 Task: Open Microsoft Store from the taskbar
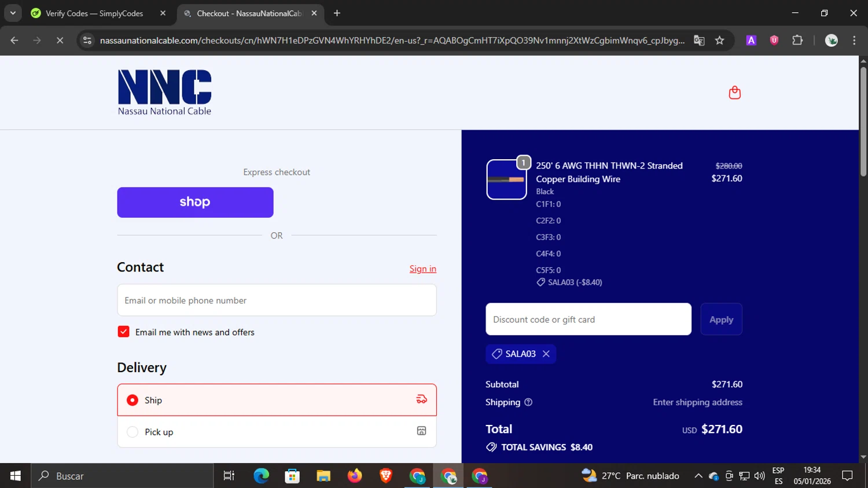click(x=292, y=476)
